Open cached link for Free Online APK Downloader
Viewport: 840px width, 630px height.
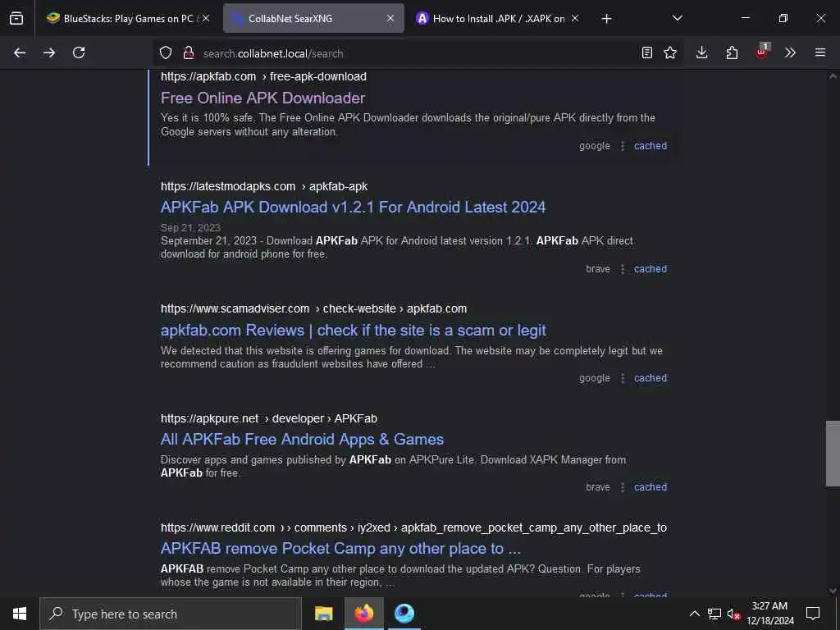click(x=651, y=146)
